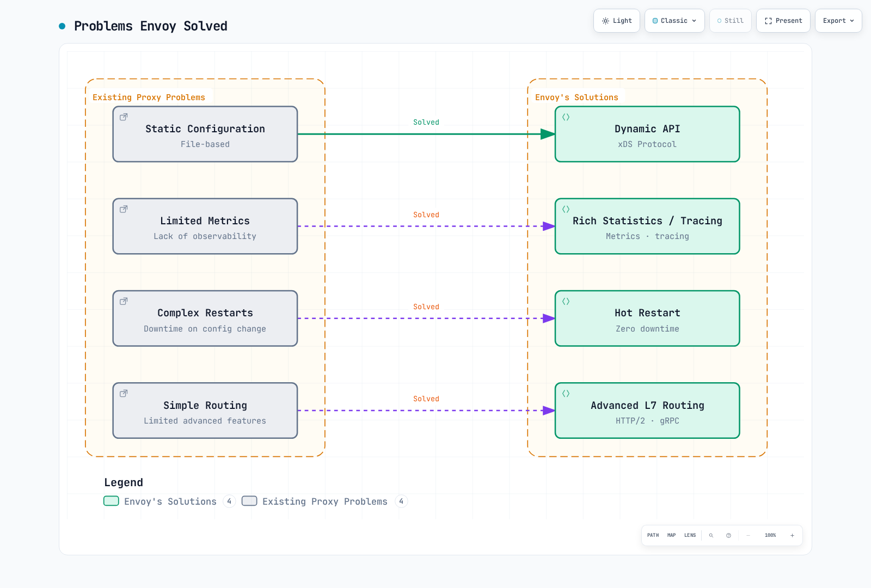
Task: Click code icon on Advanced L7 Routing node
Action: (566, 393)
